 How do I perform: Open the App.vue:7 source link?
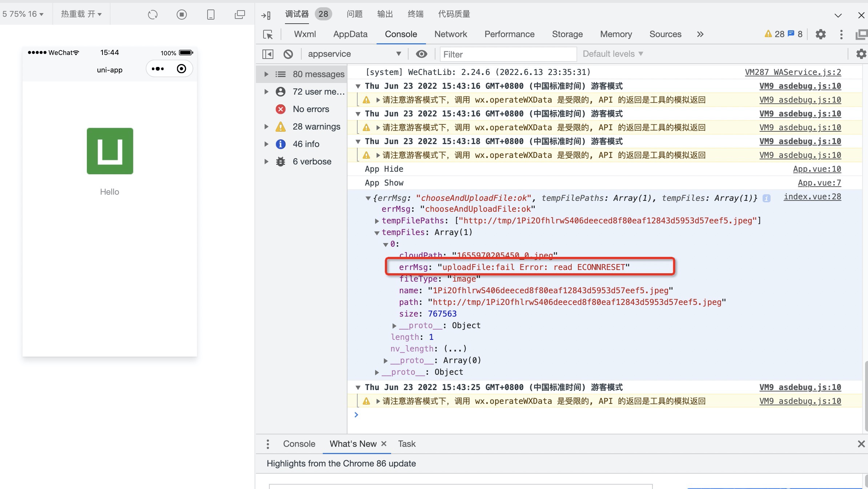819,183
